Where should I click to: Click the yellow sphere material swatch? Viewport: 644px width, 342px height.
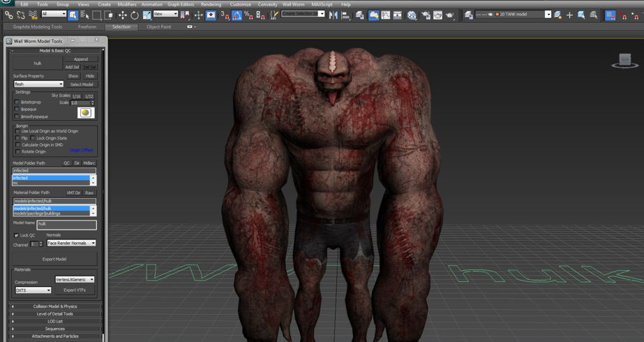86,112
